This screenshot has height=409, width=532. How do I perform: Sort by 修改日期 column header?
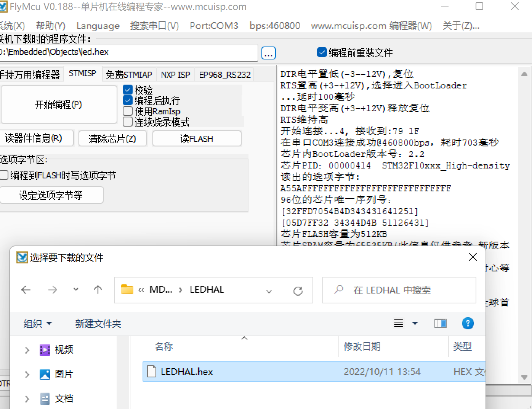point(362,346)
